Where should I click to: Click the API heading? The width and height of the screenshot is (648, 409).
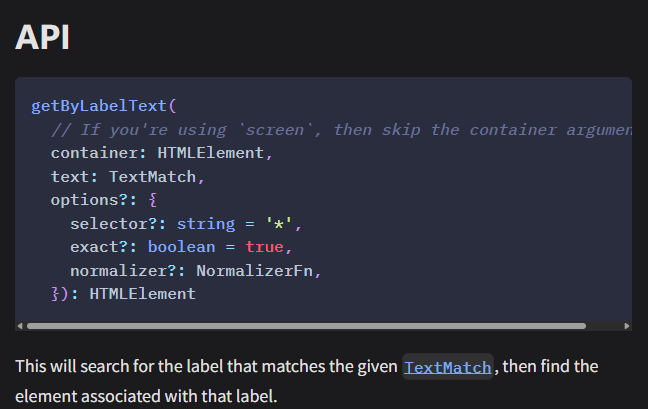(42, 37)
